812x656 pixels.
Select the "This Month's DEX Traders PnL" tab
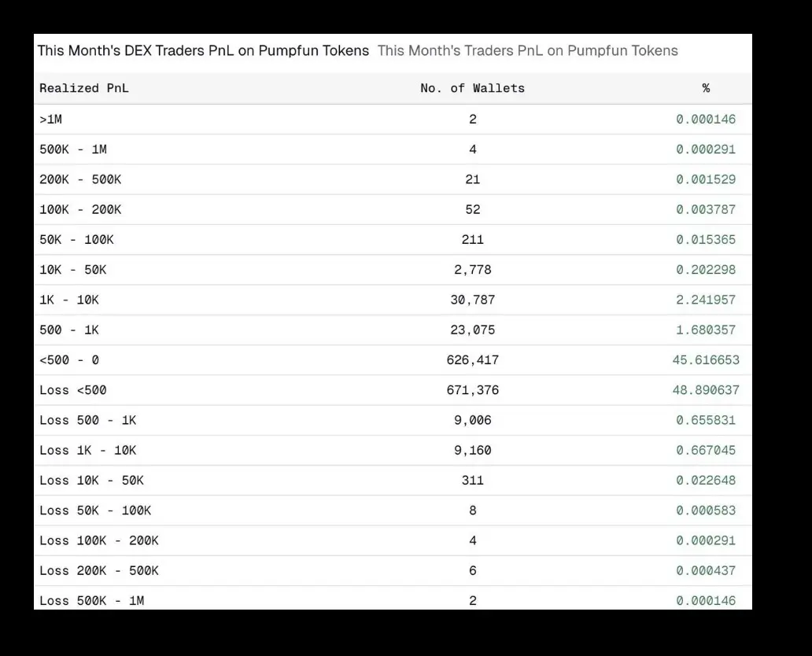[x=203, y=51]
